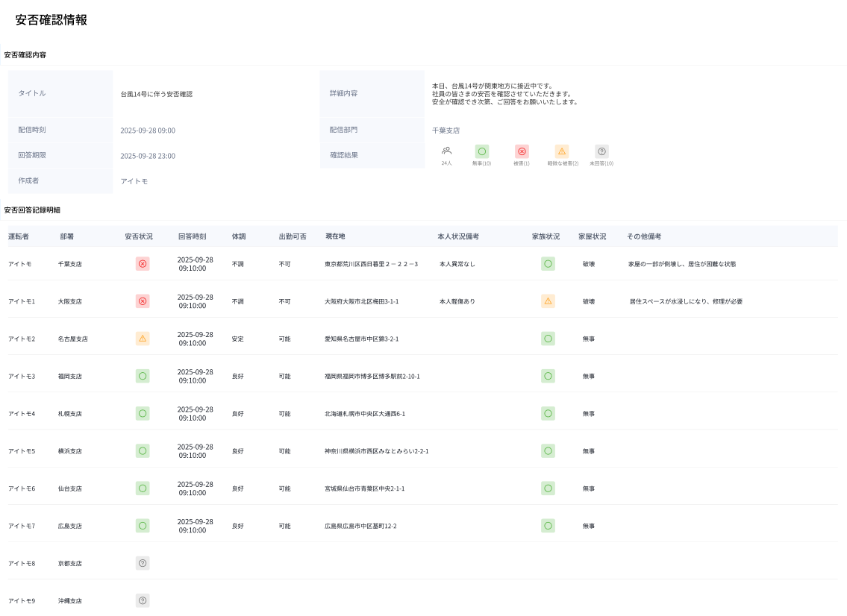This screenshot has height=616, width=847.
Task: Click the red safety status icon for 千葉支店
Action: coord(143,264)
